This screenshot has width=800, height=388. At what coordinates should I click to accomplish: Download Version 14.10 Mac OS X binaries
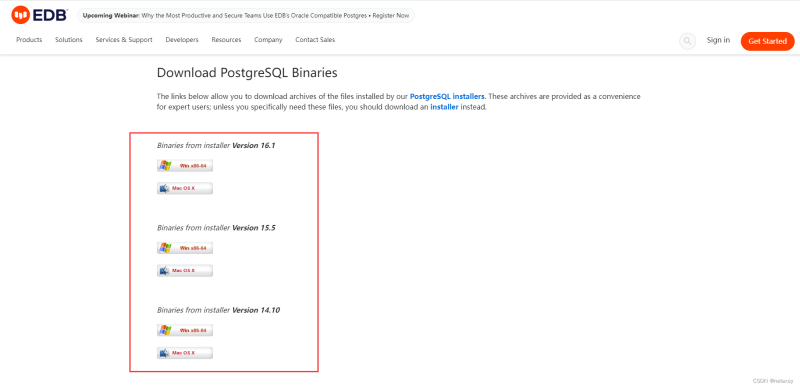[185, 353]
